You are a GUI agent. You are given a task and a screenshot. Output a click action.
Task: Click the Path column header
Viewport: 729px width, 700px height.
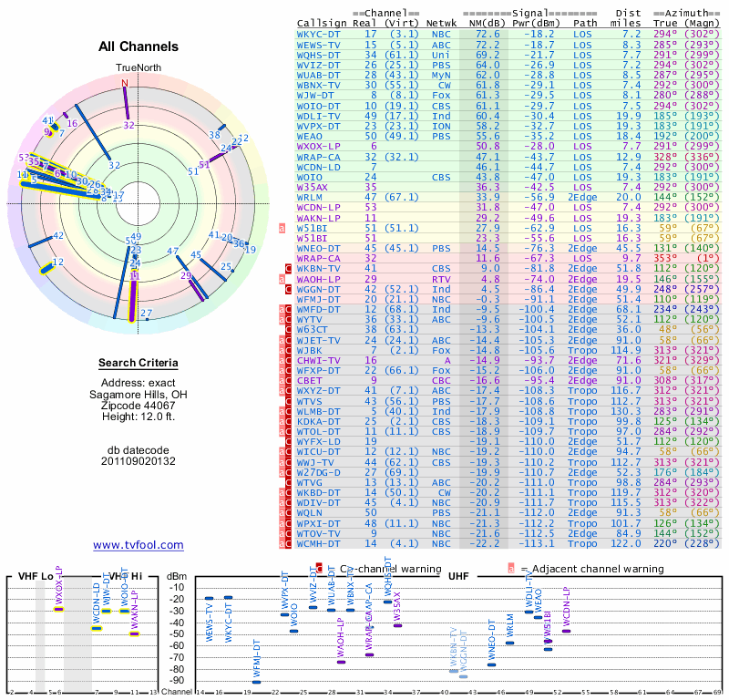coord(585,23)
